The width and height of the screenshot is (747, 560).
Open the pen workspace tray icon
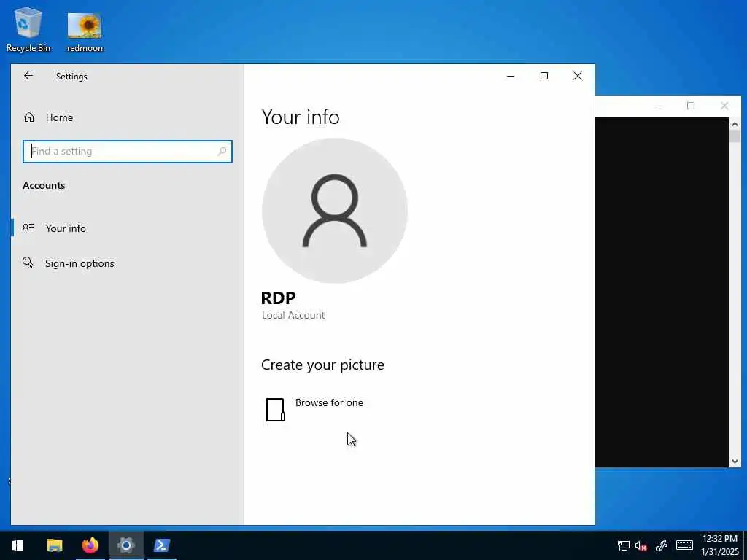point(661,545)
